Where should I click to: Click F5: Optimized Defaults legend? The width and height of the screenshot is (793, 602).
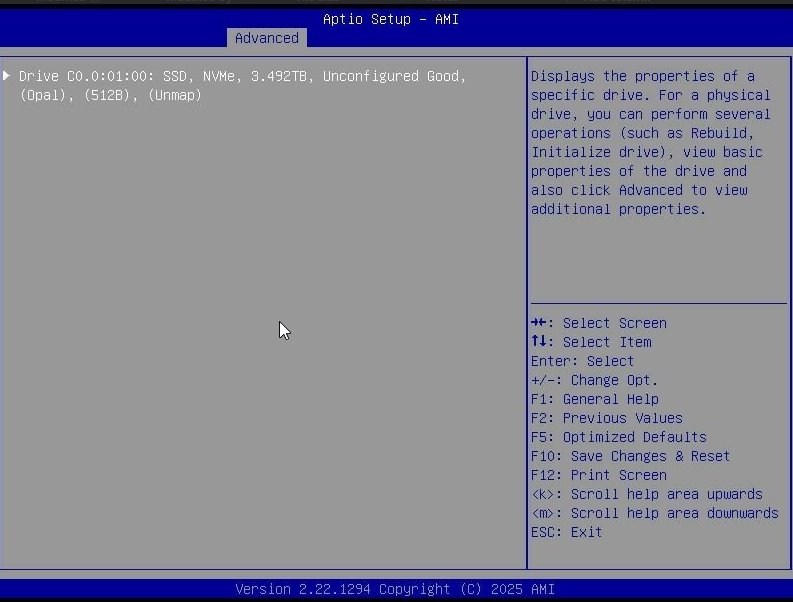(618, 437)
